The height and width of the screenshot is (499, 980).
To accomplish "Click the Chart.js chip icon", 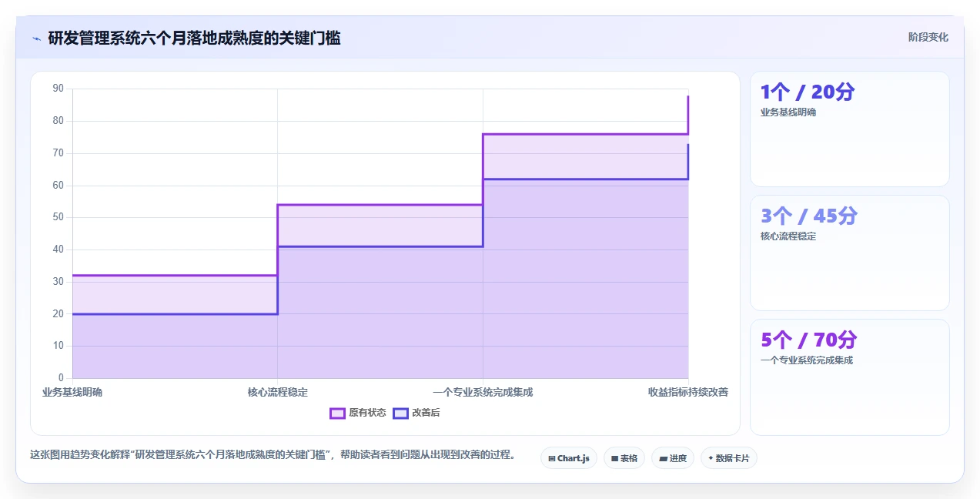I will [552, 458].
